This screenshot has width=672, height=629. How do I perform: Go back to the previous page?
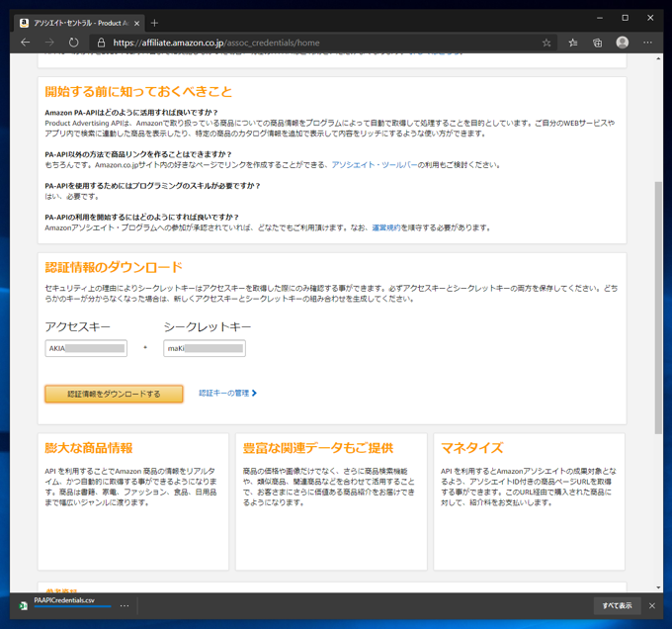(26, 43)
